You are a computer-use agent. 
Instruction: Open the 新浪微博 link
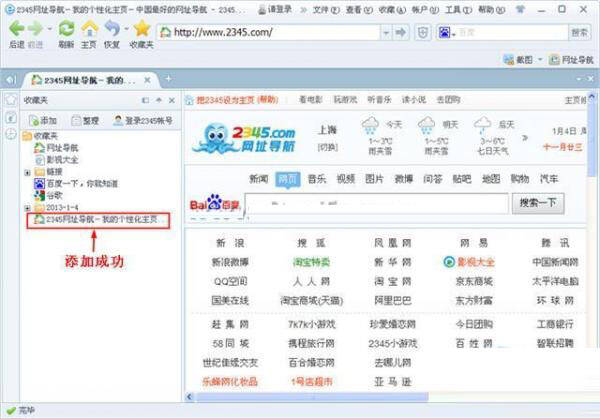[x=230, y=262]
